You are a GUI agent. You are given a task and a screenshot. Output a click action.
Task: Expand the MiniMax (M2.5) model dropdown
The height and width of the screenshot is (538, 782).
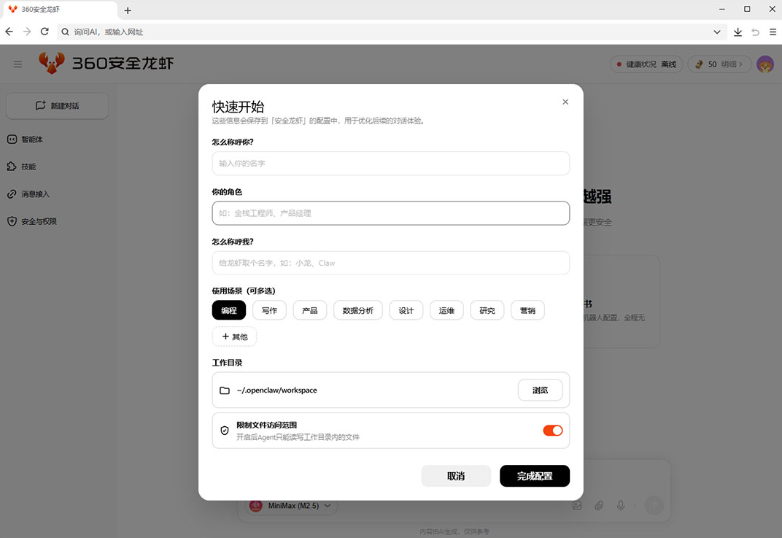click(x=292, y=506)
